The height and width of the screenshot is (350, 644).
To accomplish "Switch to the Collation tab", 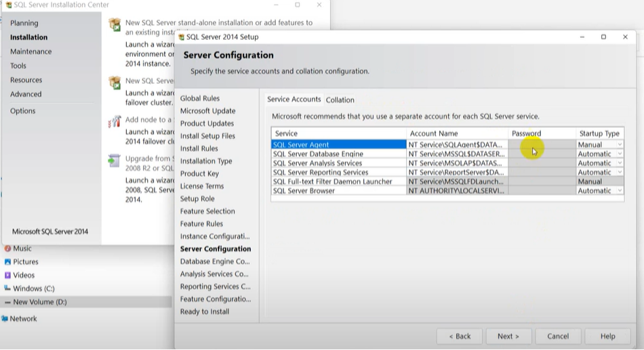I will [340, 100].
